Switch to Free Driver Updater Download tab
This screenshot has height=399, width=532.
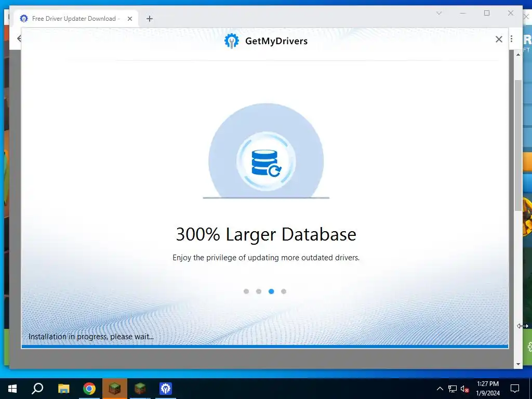pos(76,19)
